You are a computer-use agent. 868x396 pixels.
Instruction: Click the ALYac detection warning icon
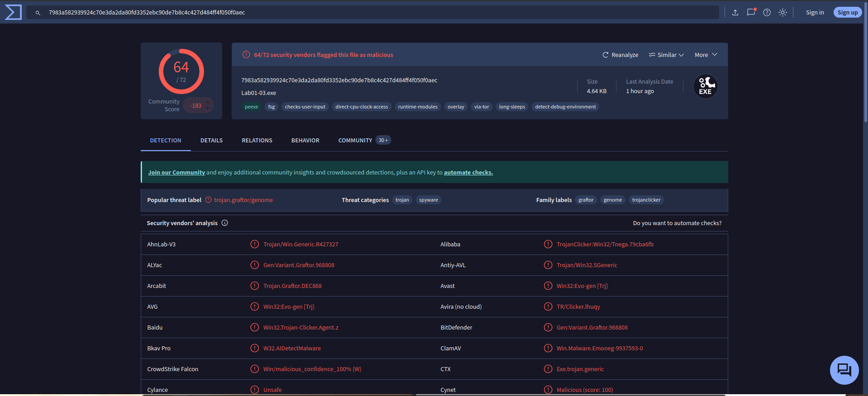pyautogui.click(x=255, y=265)
